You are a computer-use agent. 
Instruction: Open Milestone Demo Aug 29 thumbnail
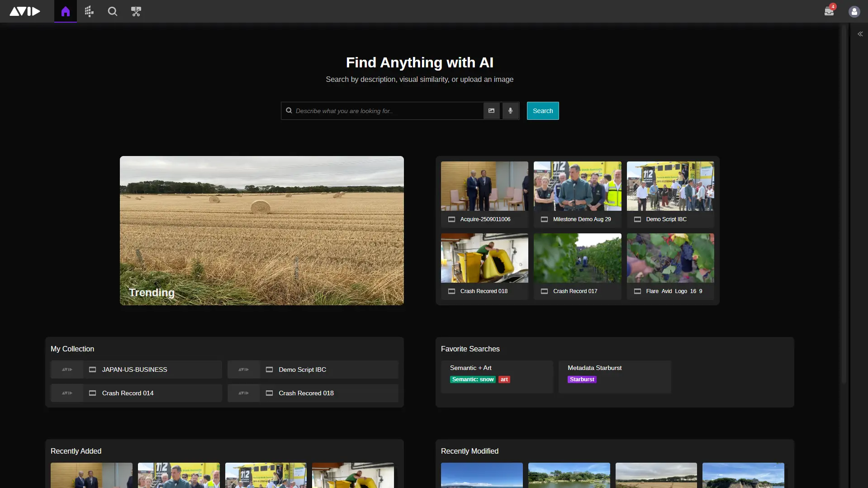click(577, 186)
